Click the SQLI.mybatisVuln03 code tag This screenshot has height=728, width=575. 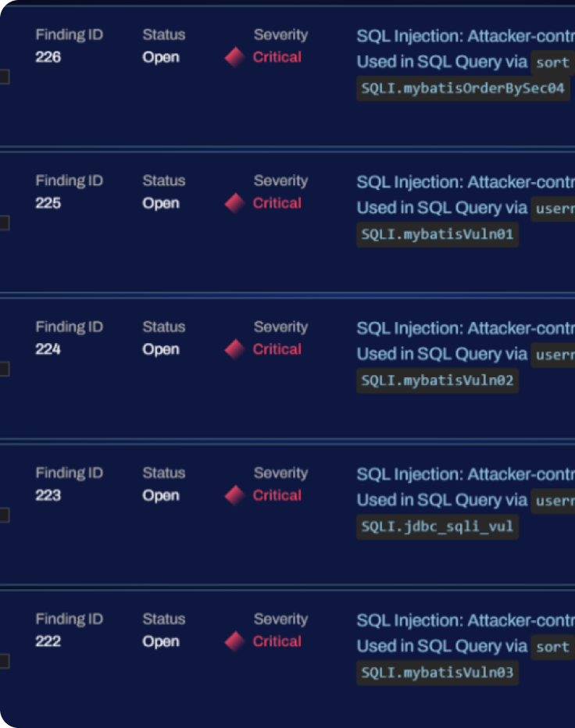click(x=437, y=673)
